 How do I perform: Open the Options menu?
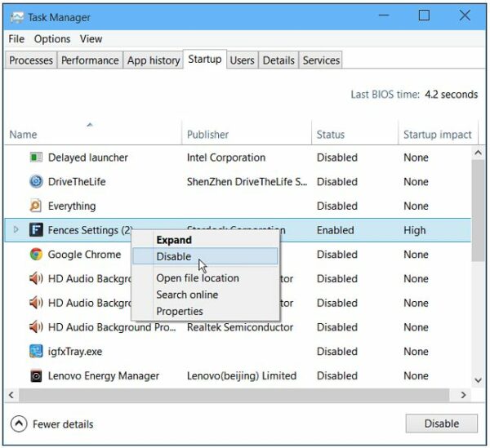(x=52, y=39)
